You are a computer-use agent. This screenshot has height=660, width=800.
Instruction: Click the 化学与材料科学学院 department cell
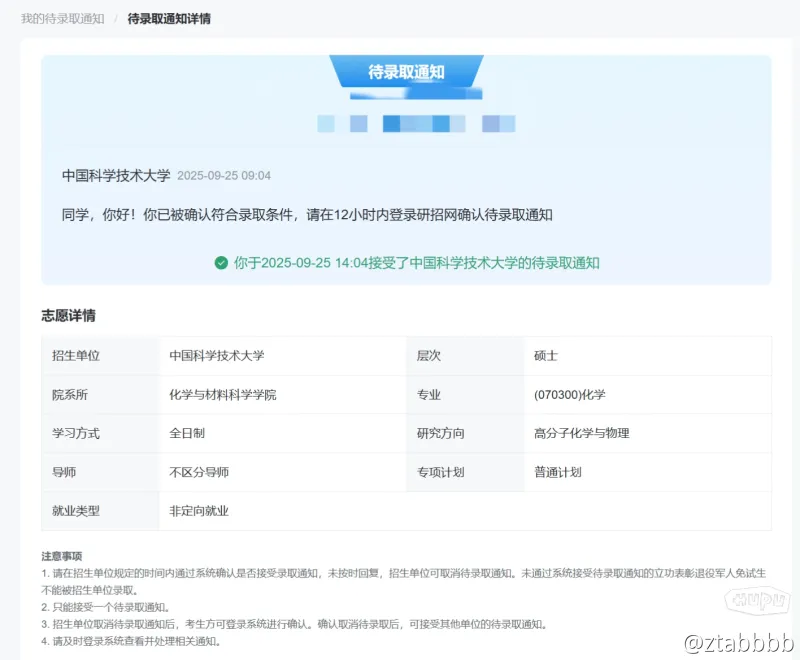point(223,395)
